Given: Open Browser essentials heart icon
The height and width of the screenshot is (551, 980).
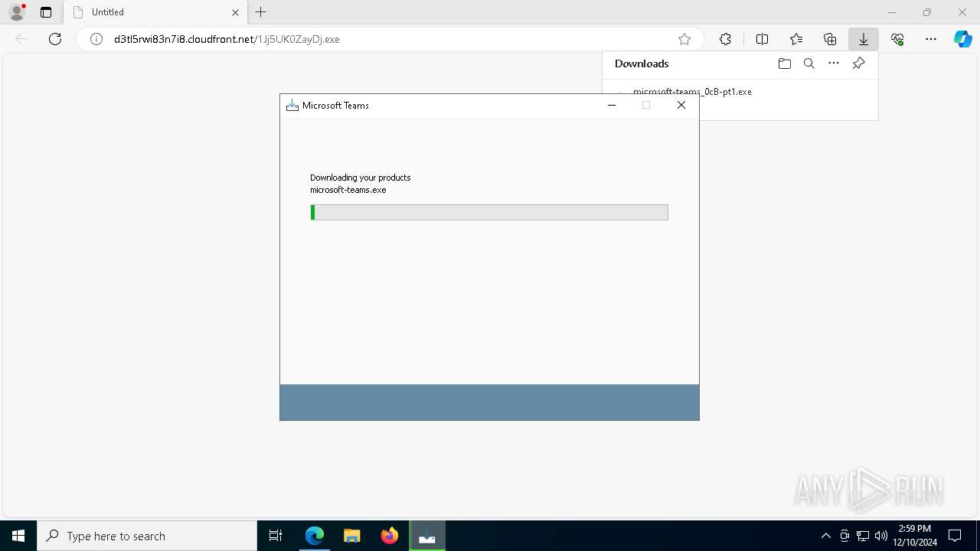Looking at the screenshot, I should (897, 39).
